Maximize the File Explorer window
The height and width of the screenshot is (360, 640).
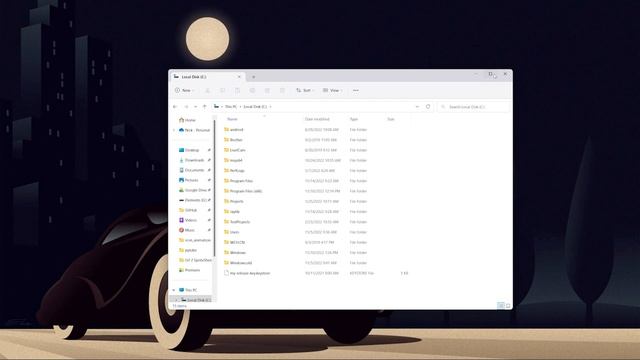(x=490, y=74)
